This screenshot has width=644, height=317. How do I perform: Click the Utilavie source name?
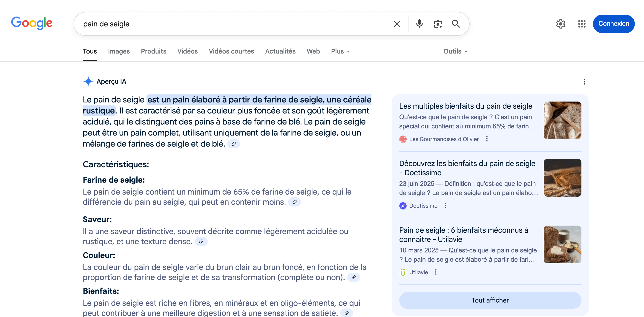point(419,272)
